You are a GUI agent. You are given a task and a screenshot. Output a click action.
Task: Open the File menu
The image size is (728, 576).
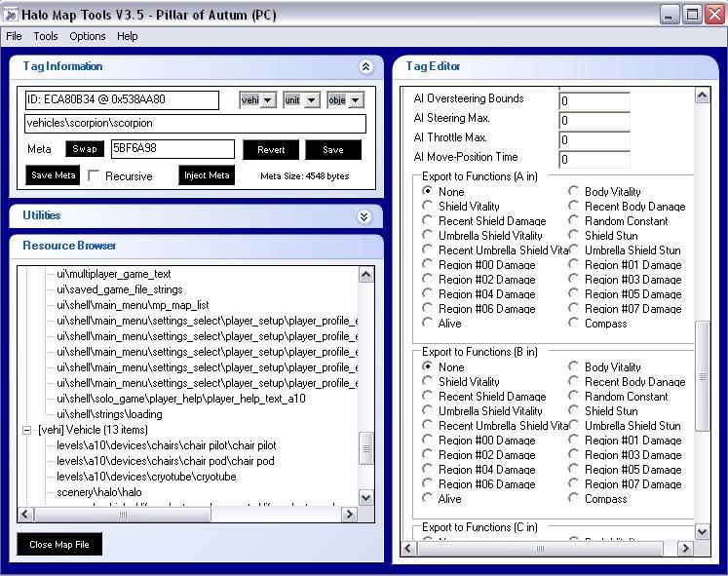14,36
